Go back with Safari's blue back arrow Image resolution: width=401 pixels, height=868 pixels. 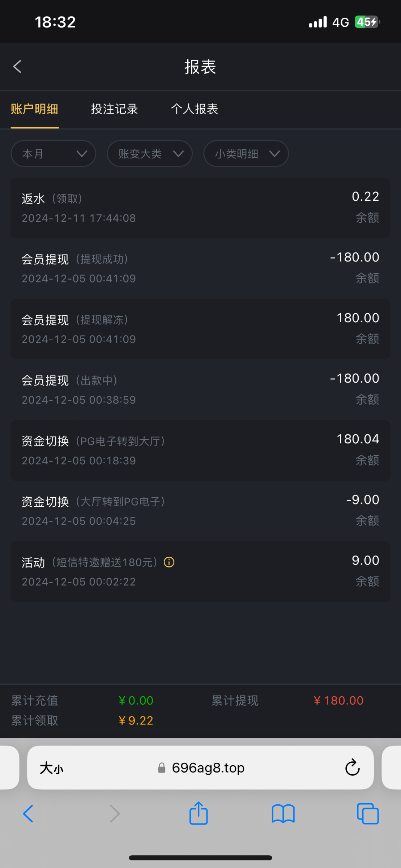point(28,814)
